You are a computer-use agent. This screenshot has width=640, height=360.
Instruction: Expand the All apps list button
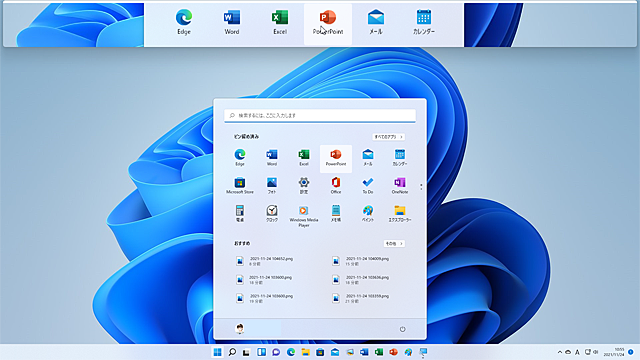389,137
